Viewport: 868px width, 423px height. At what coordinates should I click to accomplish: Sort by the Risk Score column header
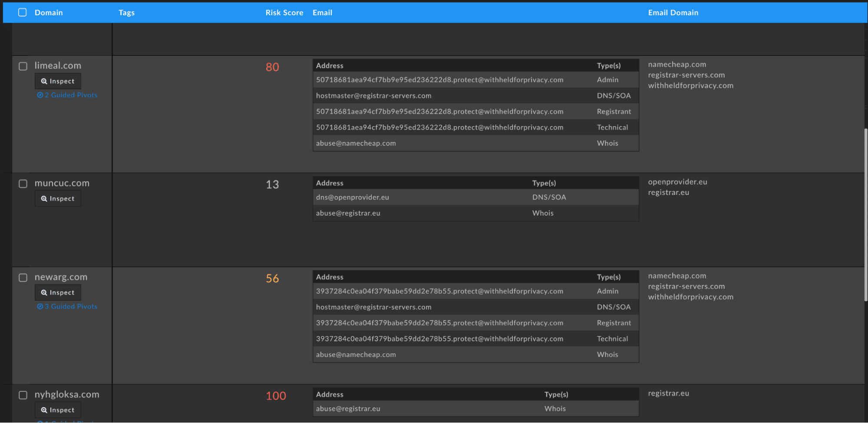[284, 12]
